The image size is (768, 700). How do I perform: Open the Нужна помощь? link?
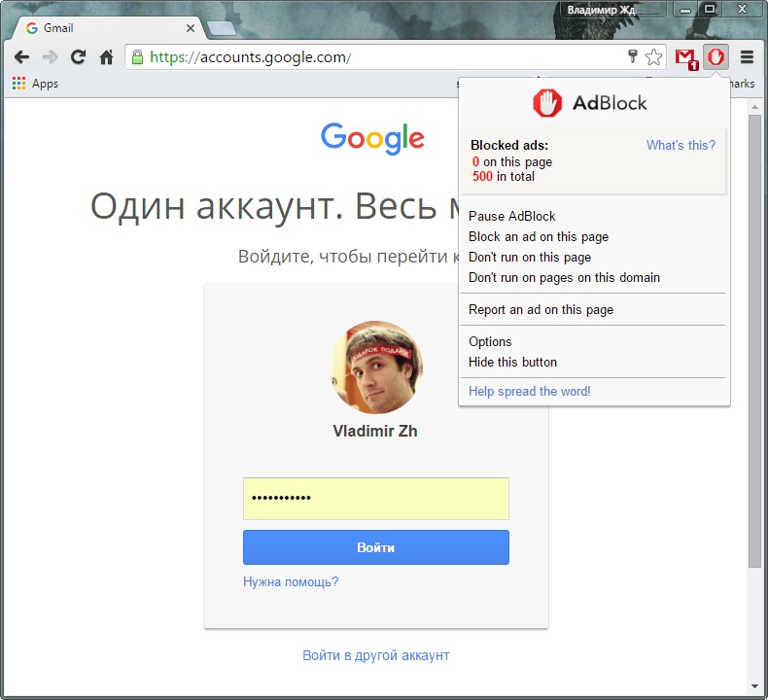tap(291, 581)
